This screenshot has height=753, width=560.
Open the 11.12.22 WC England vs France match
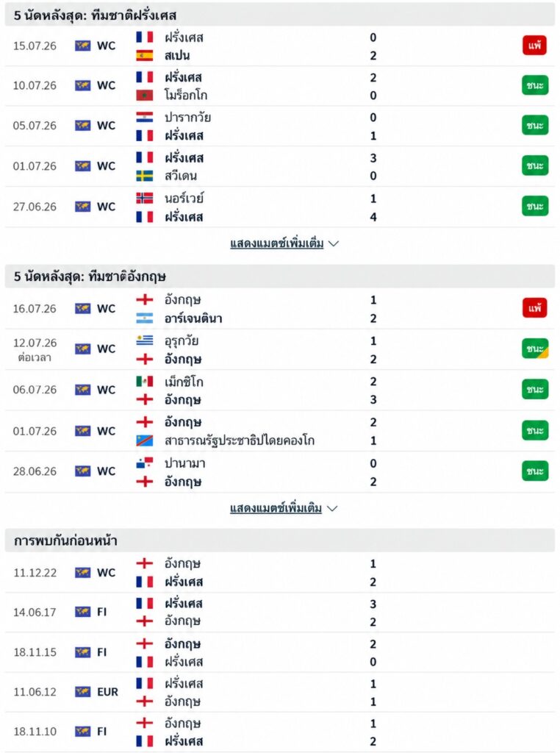coord(280,572)
